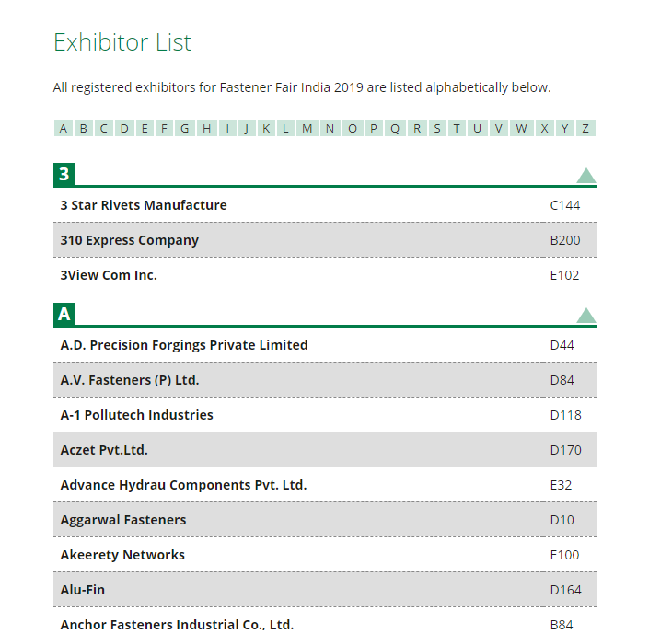
Task: Click stand number E102
Action: pyautogui.click(x=564, y=275)
